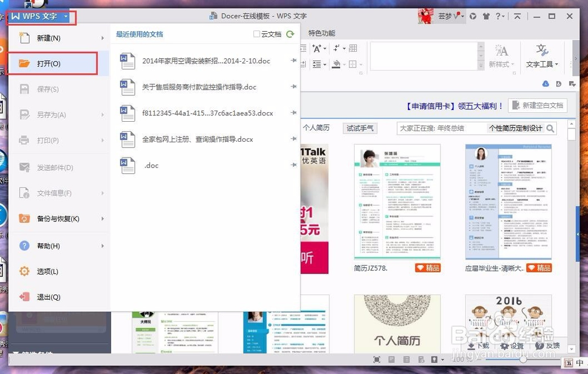Viewport: 588px width, 374px height.
Task: Click the blue cloud icon below ribbon
Action: [x=546, y=84]
